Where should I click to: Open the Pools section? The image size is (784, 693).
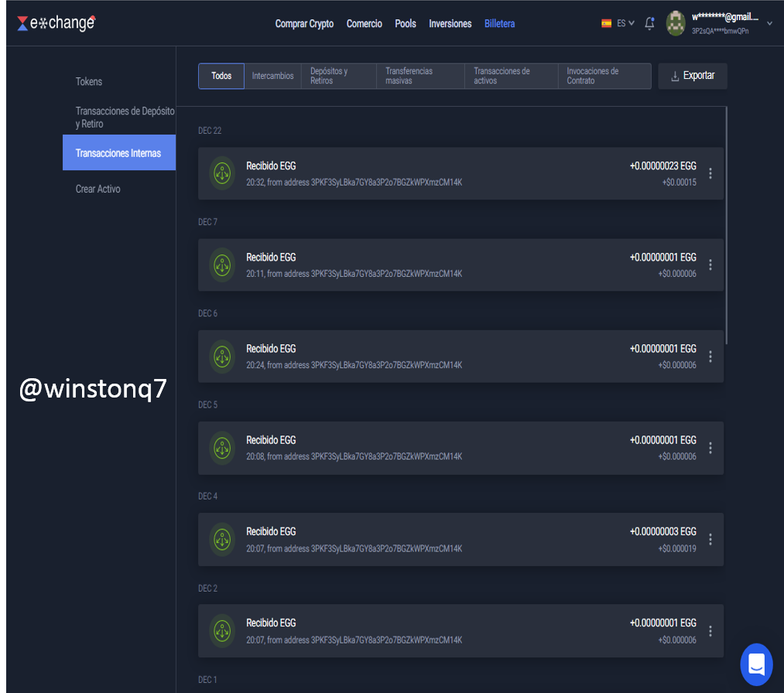coord(406,23)
